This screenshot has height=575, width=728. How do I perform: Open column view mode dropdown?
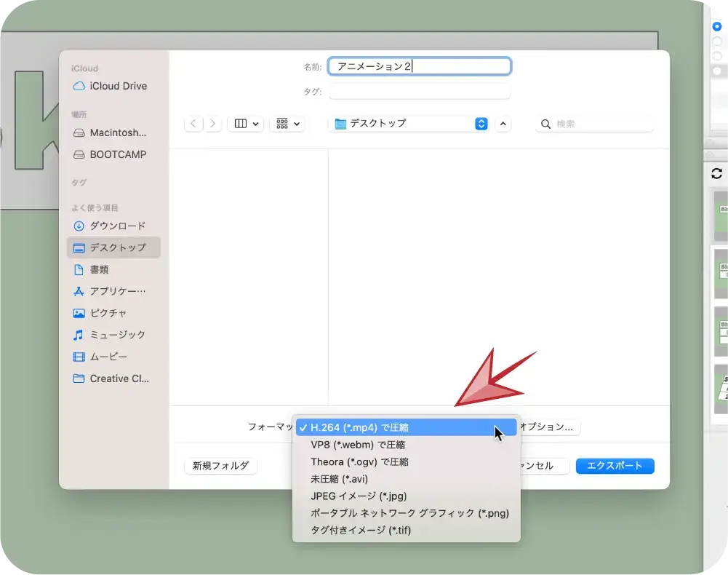tap(245, 124)
